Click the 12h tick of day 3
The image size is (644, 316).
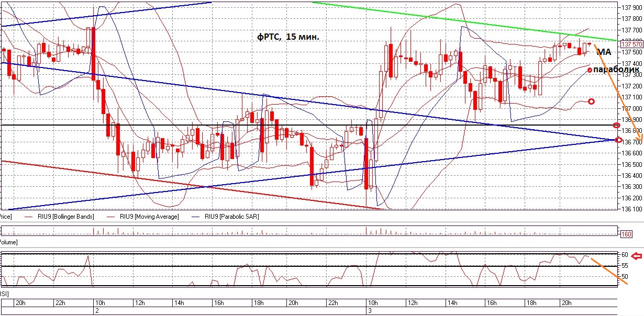413,303
